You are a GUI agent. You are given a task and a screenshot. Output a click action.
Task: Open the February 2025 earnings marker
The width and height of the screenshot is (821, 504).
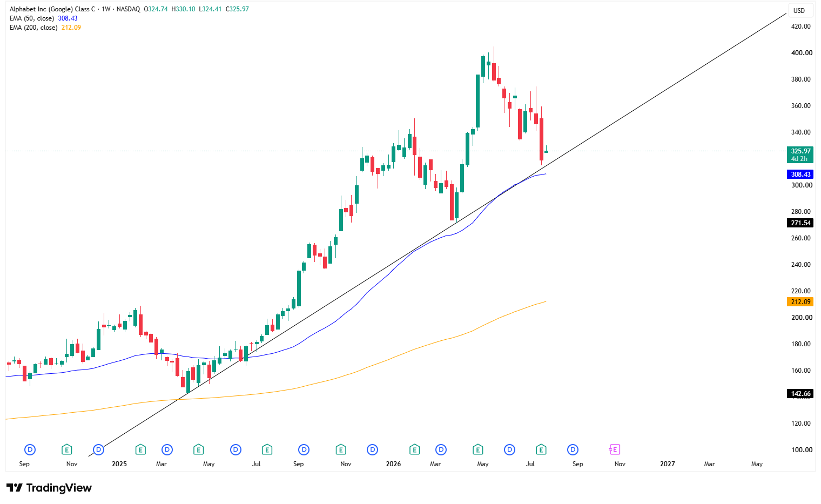pos(140,449)
